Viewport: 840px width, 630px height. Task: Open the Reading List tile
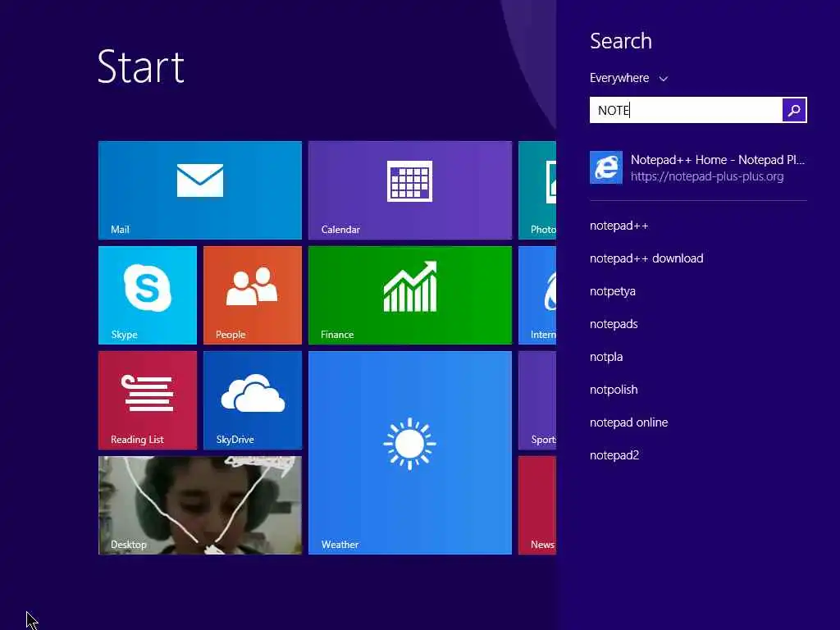[x=148, y=400]
